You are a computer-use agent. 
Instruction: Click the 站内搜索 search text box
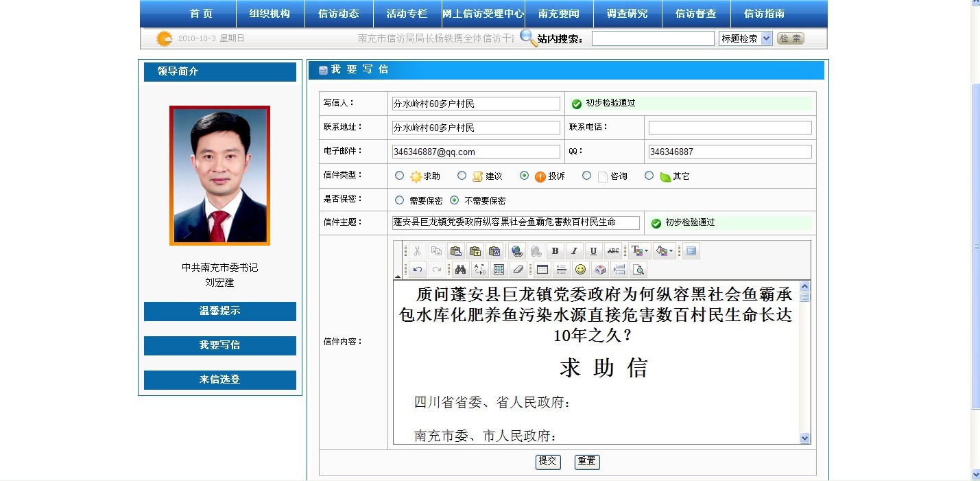point(653,38)
